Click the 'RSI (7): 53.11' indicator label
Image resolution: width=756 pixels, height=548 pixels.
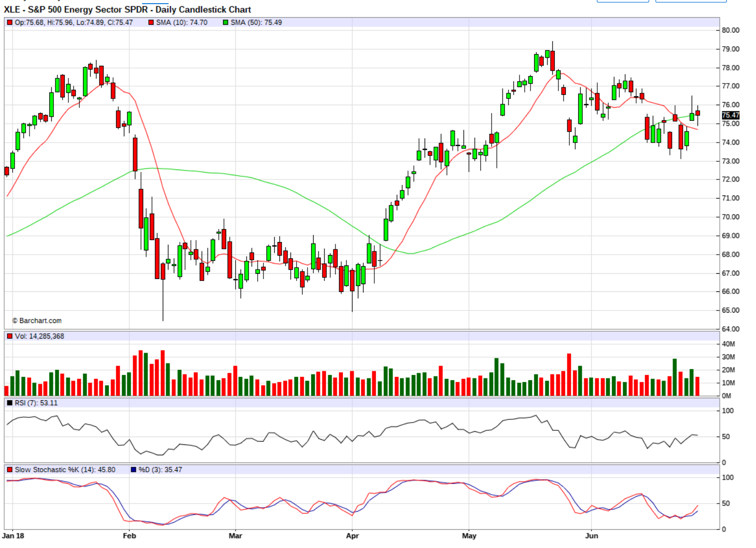pyautogui.click(x=36, y=403)
